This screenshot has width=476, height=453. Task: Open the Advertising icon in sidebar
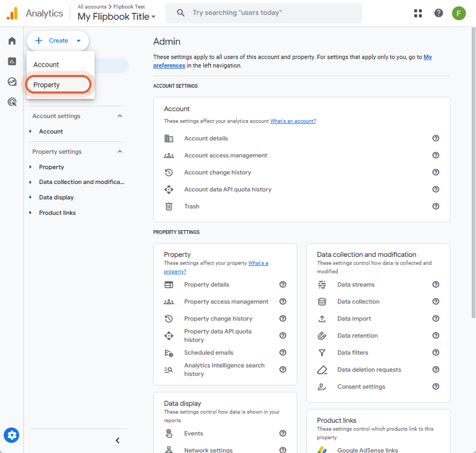[12, 102]
